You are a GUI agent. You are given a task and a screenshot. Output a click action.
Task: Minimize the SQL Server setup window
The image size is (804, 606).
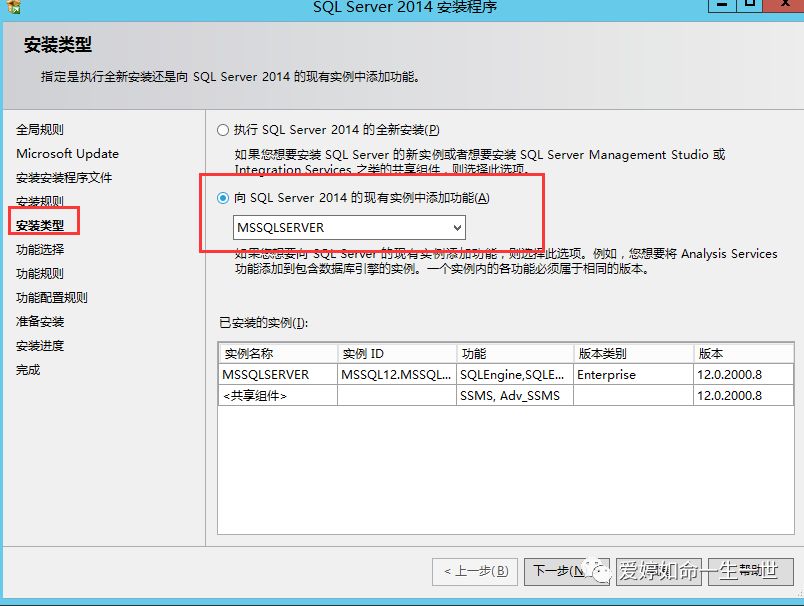[x=722, y=5]
